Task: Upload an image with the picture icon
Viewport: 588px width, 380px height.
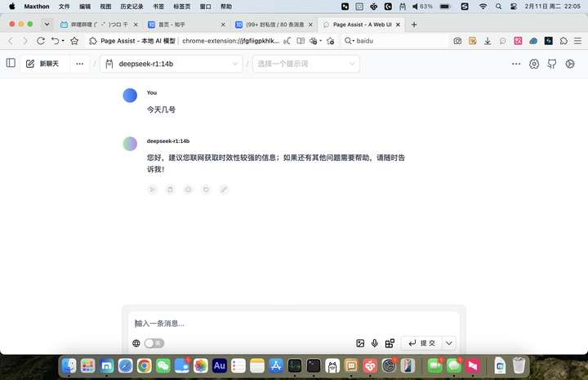Action: tap(360, 343)
